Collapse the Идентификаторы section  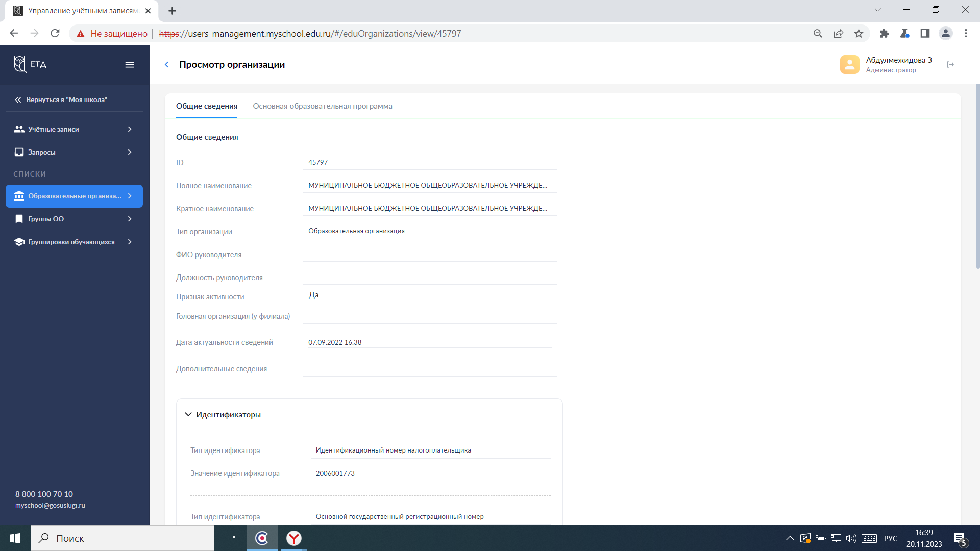[188, 414]
